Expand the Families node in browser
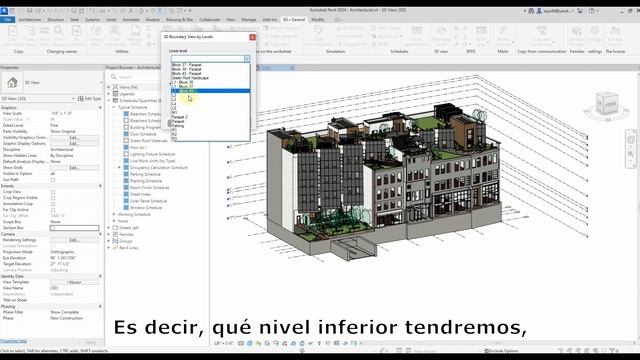Screen dimensions: 640x360 pos(109,234)
